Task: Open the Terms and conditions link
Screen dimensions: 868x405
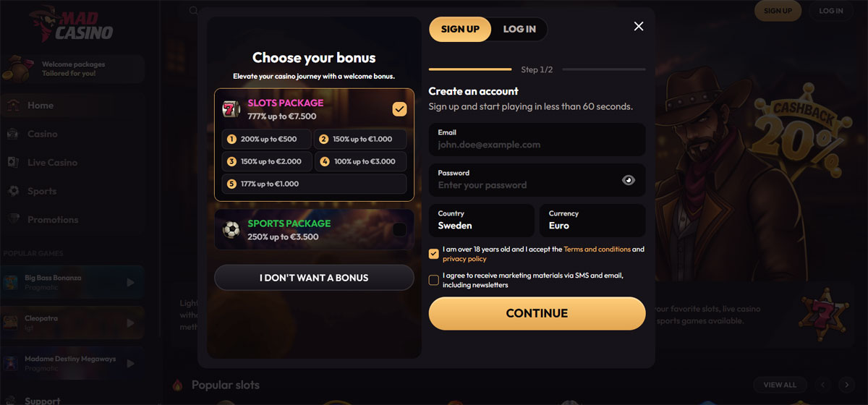Action: 597,250
